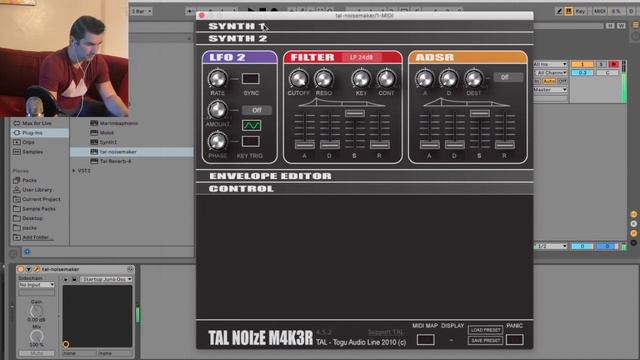The height and width of the screenshot is (360, 640).
Task: Click the MIDI mapping button
Action: coord(600,11)
